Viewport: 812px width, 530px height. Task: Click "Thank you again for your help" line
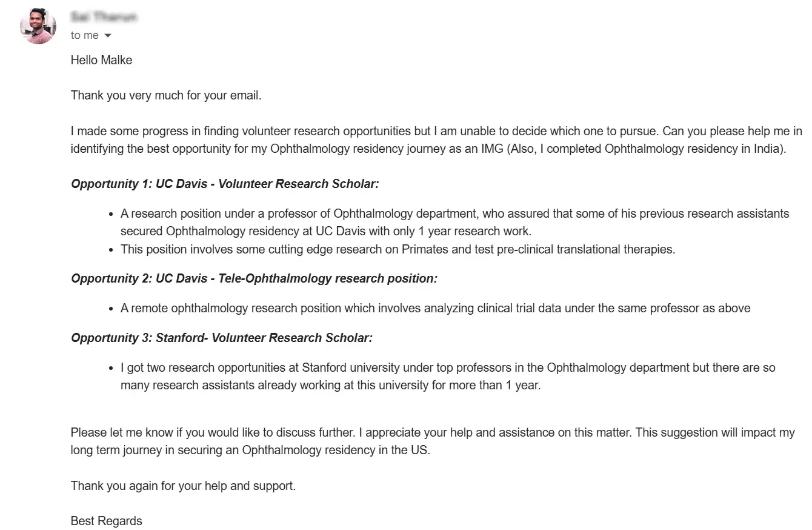click(183, 486)
